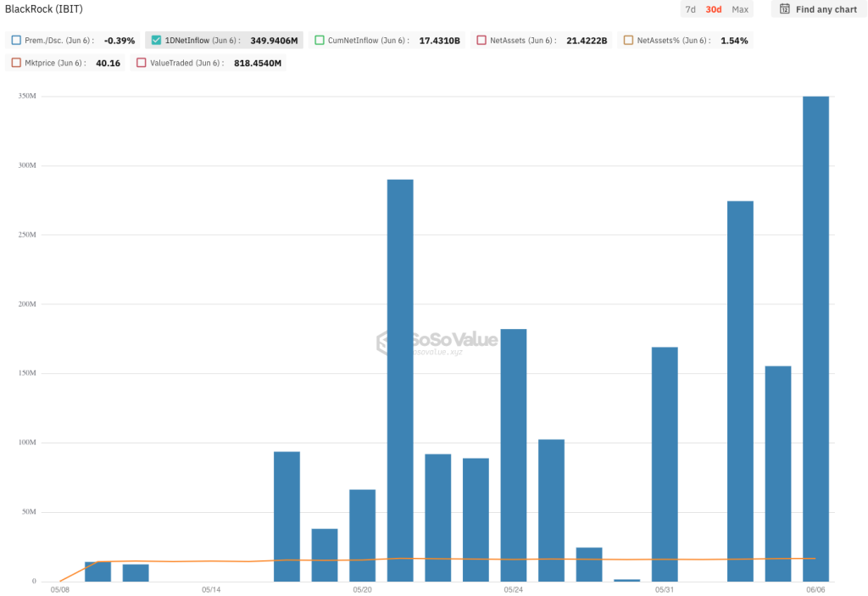Click the 818.4540M value traded figure
The height and width of the screenshot is (596, 868).
(258, 63)
